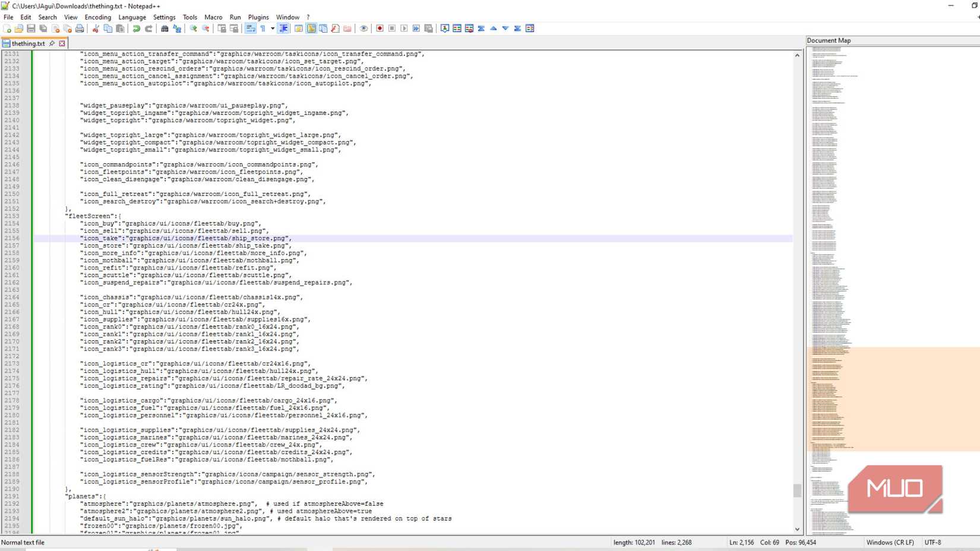Click the Clear Compare plugin icon
Image resolution: width=980 pixels, height=551 pixels.
(x=469, y=28)
